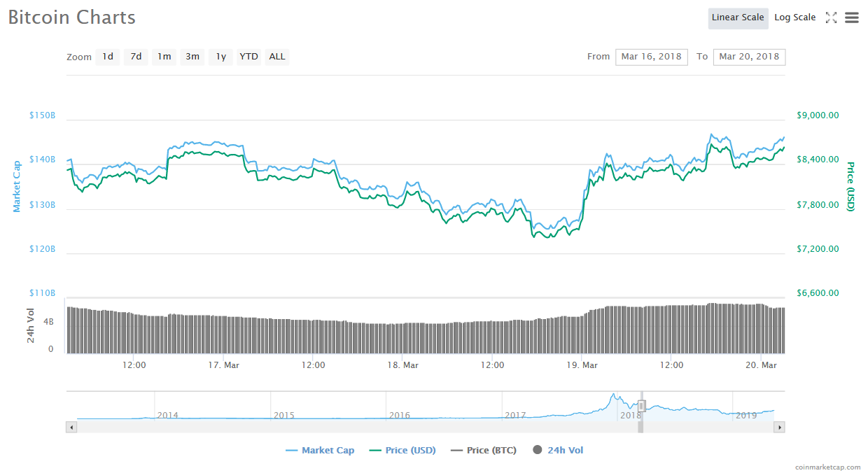Click the navigator scrollbar thumb

click(640, 427)
